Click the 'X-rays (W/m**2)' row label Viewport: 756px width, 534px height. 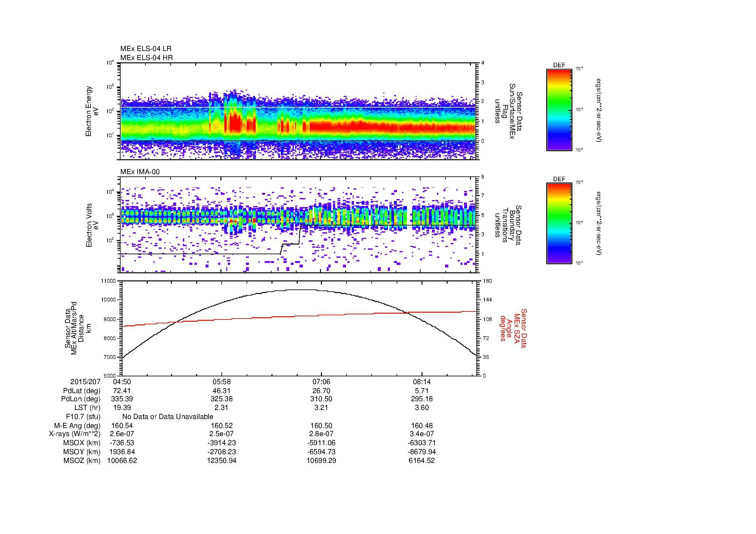(x=74, y=434)
